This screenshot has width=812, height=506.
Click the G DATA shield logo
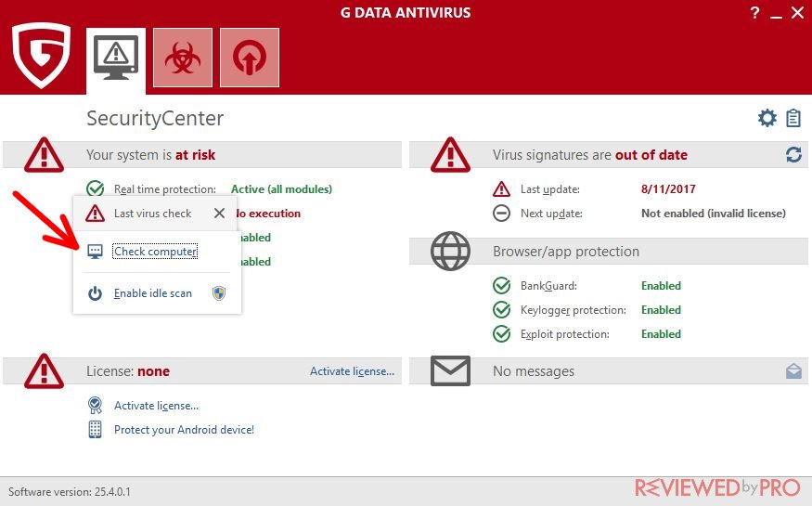point(41,55)
